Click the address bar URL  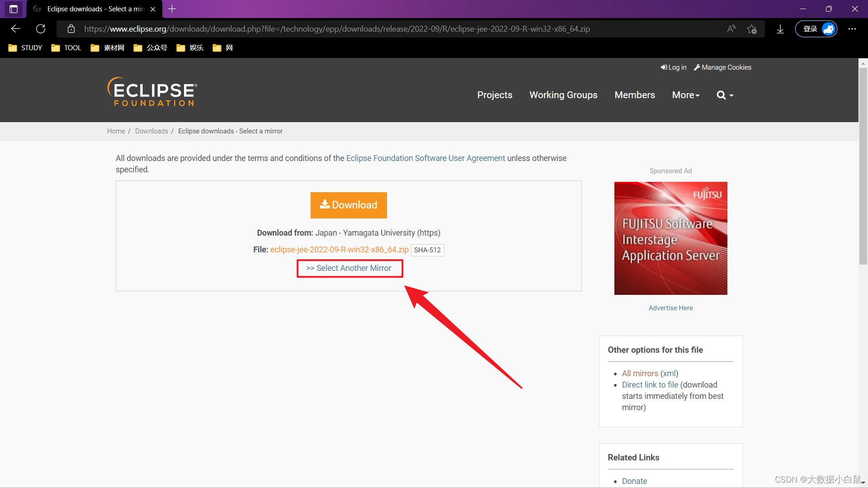(x=337, y=29)
